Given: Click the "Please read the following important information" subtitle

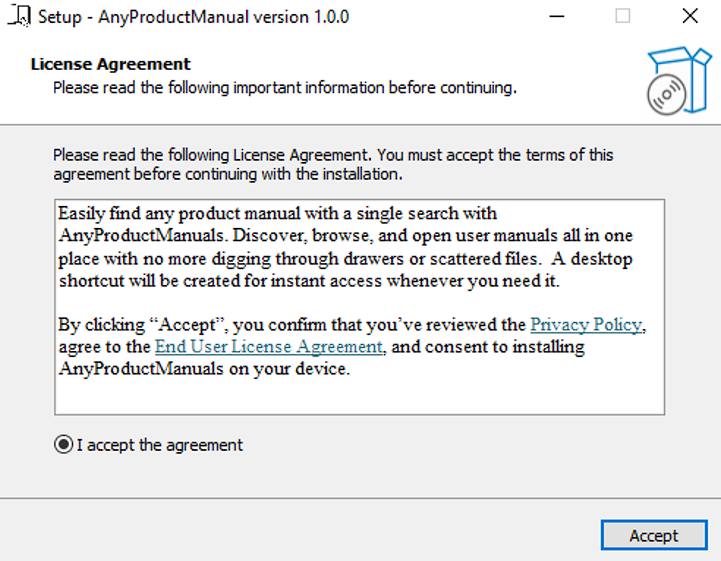Looking at the screenshot, I should [284, 88].
